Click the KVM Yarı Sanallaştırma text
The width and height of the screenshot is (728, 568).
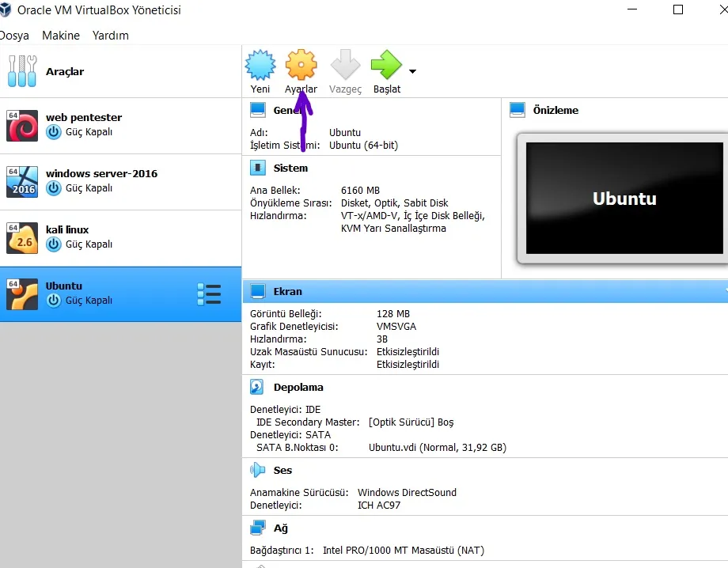pos(393,229)
